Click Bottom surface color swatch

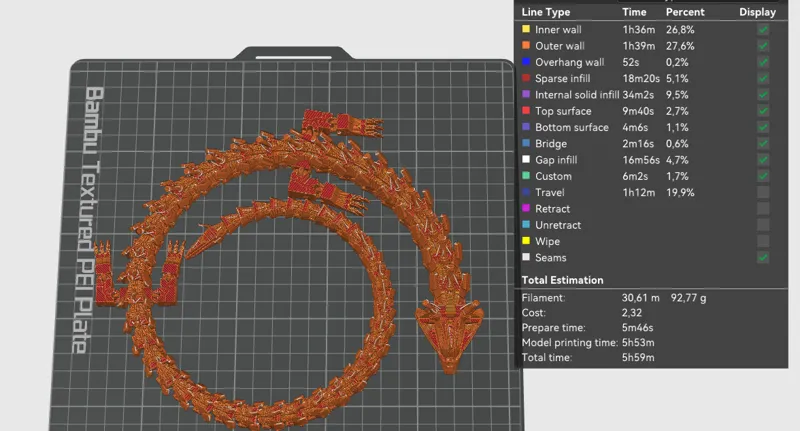coord(526,127)
